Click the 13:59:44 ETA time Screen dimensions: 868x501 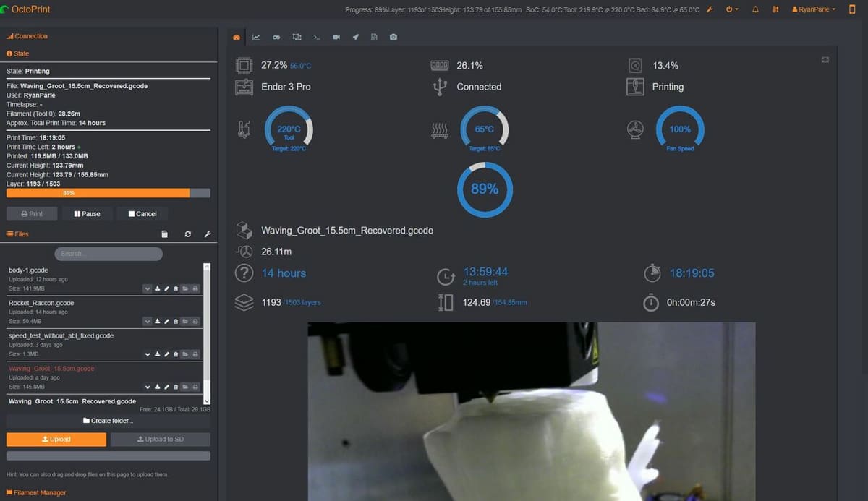click(485, 272)
